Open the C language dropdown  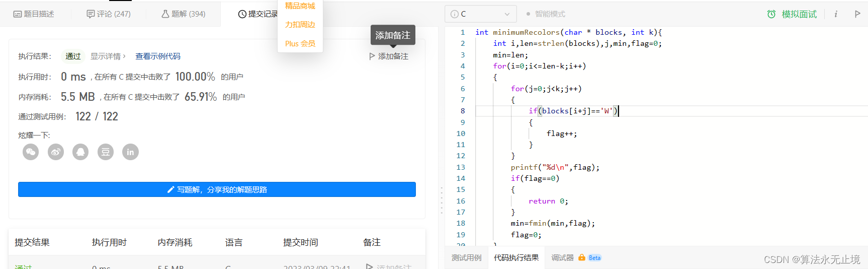click(481, 14)
